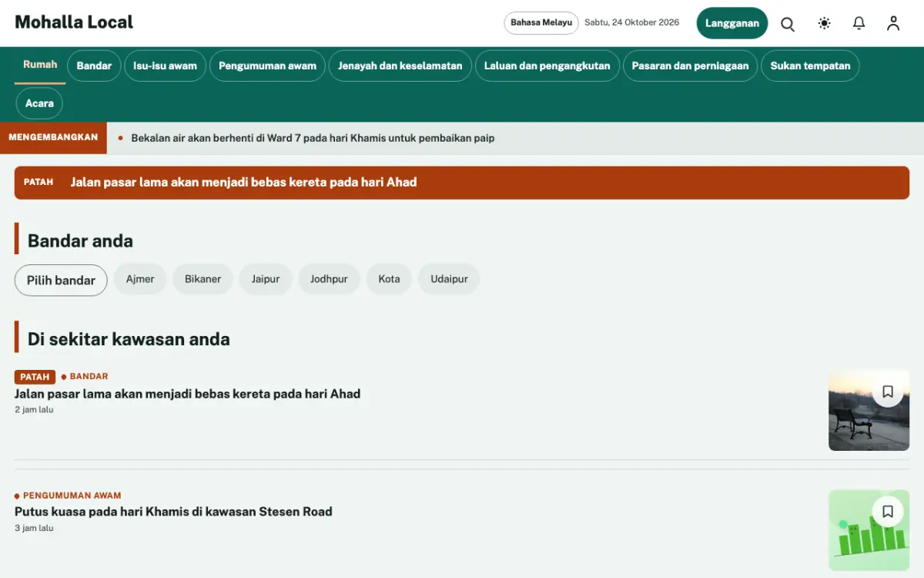The image size is (924, 578).
Task: Open the park bench article thumbnail
Action: point(869,410)
